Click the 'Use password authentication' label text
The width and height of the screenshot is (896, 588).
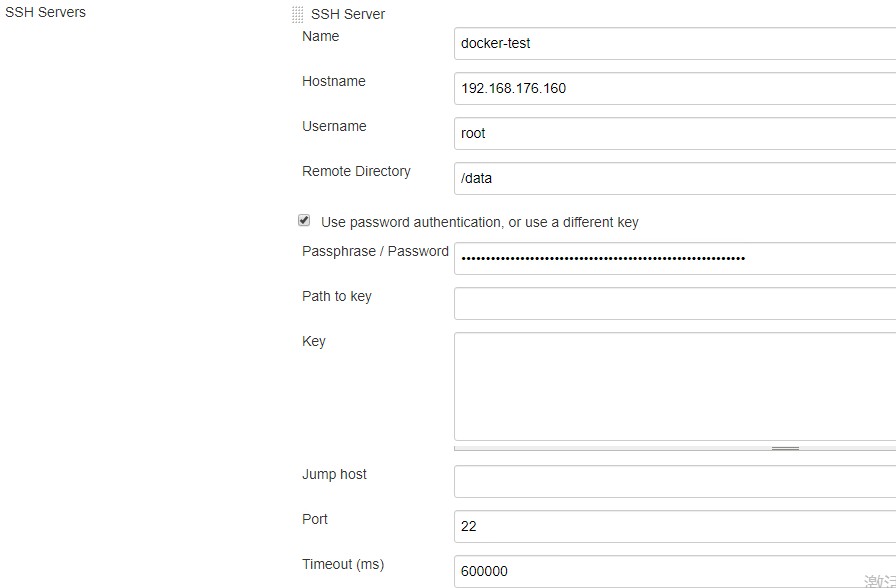[479, 222]
